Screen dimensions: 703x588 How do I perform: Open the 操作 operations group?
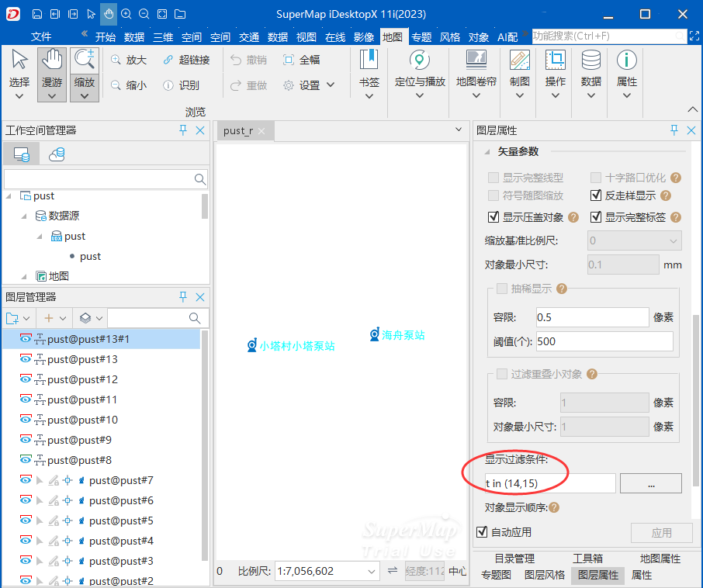556,74
